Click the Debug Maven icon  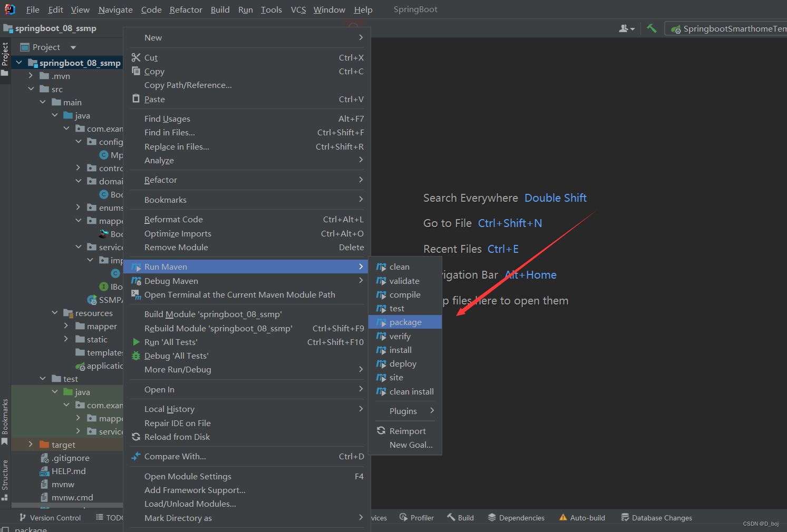[x=136, y=281]
